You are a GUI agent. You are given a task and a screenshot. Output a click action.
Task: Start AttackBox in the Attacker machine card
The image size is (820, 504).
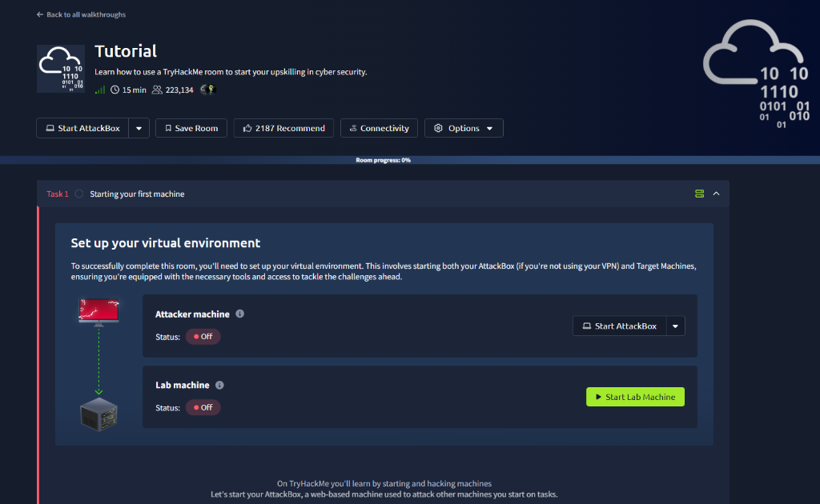620,326
